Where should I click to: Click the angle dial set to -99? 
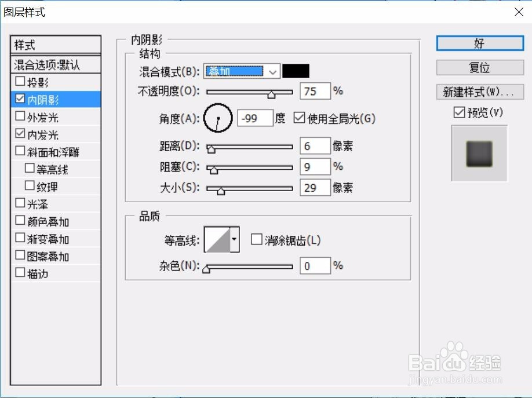pos(218,118)
